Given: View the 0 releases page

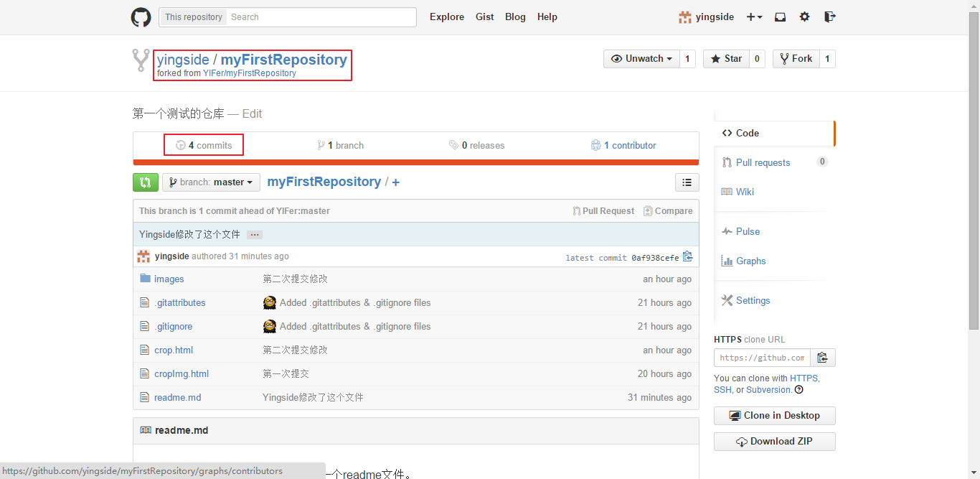Looking at the screenshot, I should tap(476, 145).
